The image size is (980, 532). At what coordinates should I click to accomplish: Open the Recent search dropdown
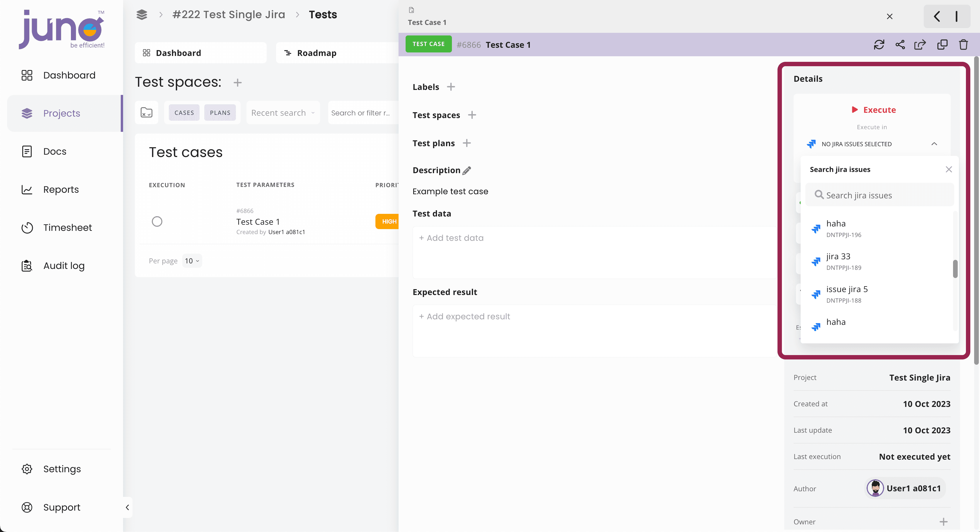[283, 112]
